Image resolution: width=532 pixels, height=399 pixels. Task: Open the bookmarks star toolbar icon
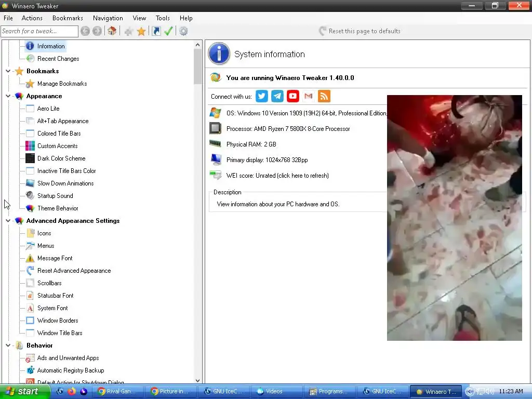click(x=141, y=32)
